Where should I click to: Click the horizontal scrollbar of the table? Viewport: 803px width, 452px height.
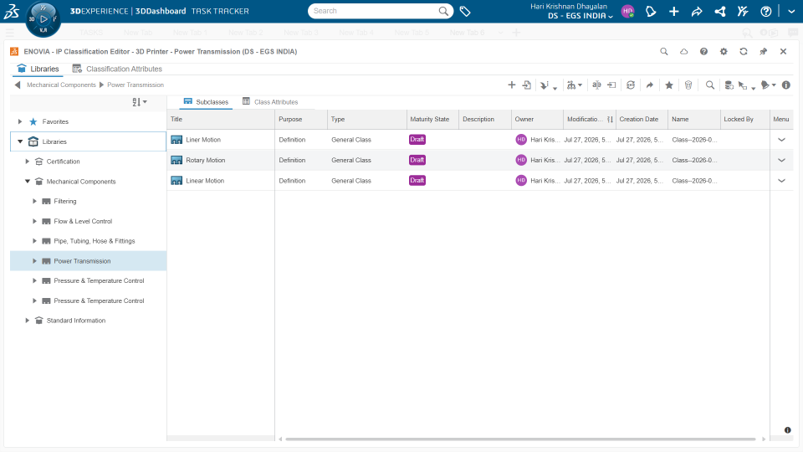click(520, 439)
